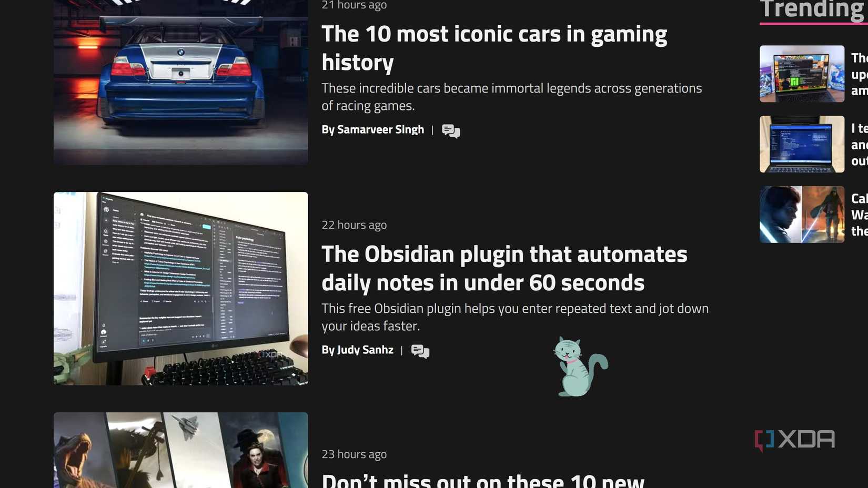The image size is (868, 488).
Task: Click the first trending article title text
Action: [x=860, y=74]
